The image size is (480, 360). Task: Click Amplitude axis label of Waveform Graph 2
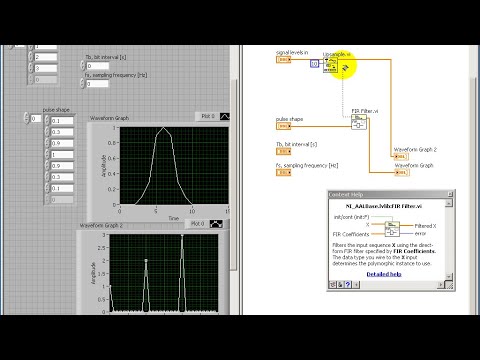93,273
